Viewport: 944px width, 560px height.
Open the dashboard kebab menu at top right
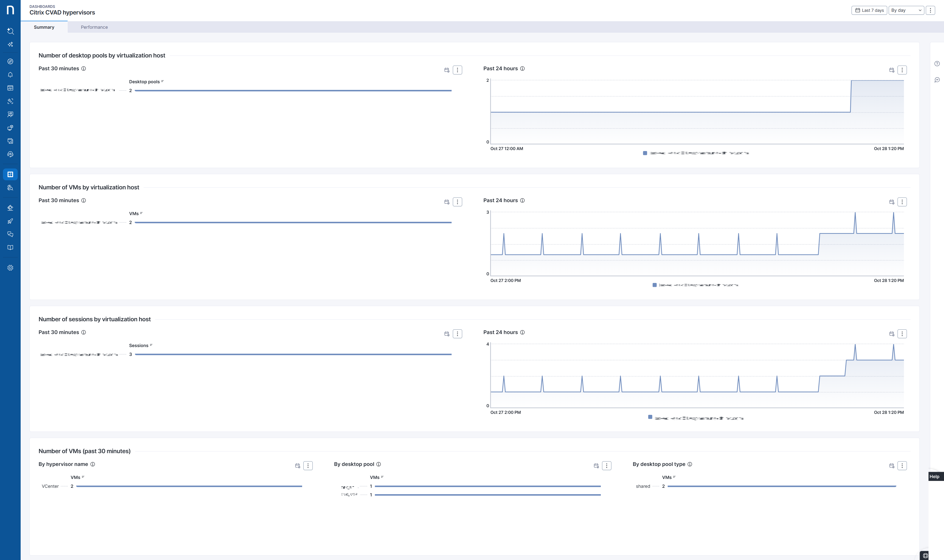930,10
